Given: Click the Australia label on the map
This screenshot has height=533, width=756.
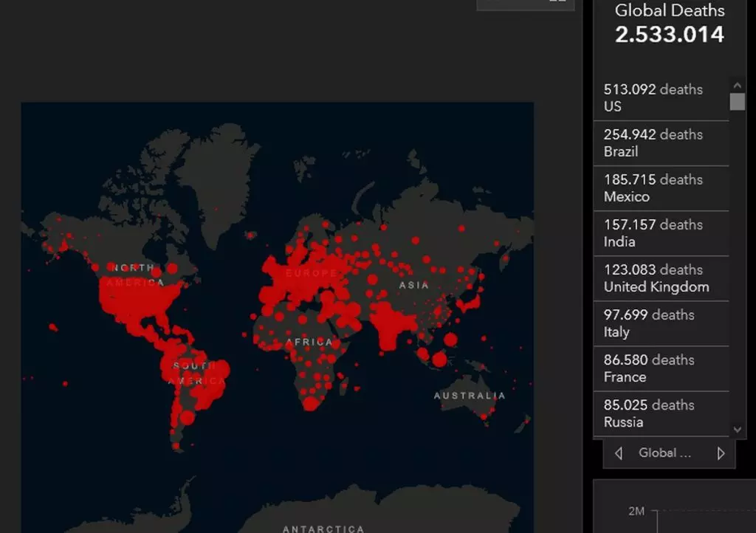Looking at the screenshot, I should 470,396.
